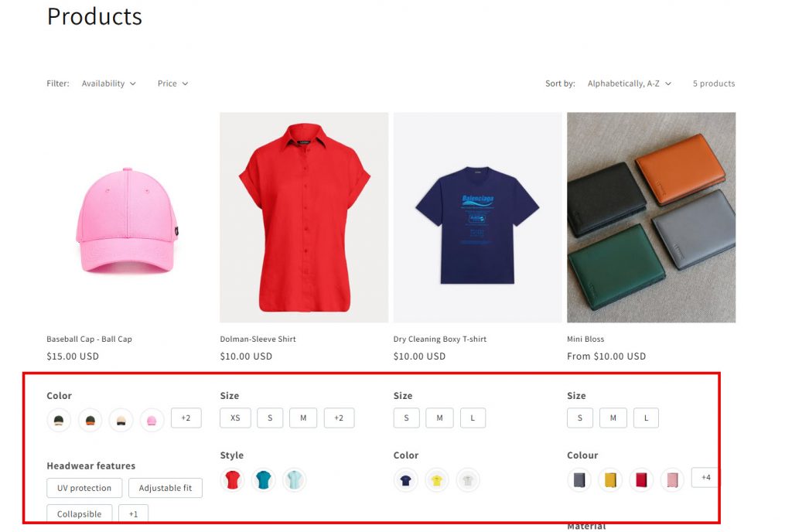The width and height of the screenshot is (792, 532).
Task: Select the navy T-shirt color swatch
Action: (405, 480)
